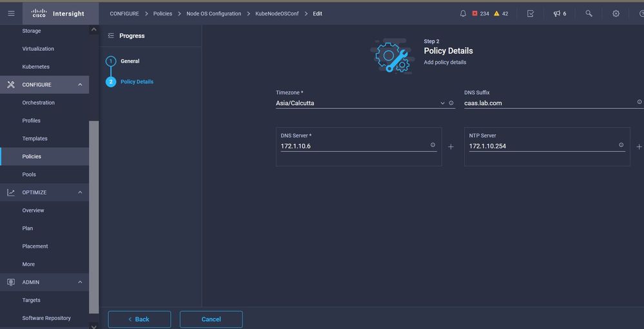The height and width of the screenshot is (329, 644).
Task: Click the Cancel button
Action: (211, 319)
